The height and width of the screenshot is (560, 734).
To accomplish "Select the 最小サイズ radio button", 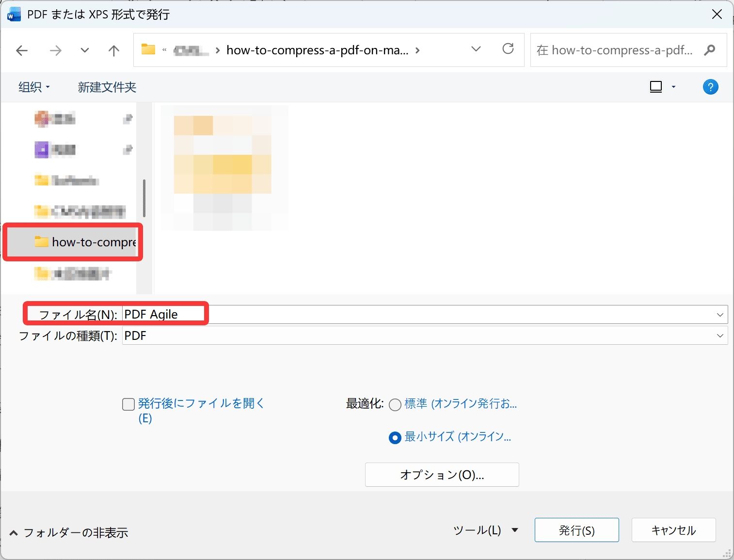I will coord(395,437).
